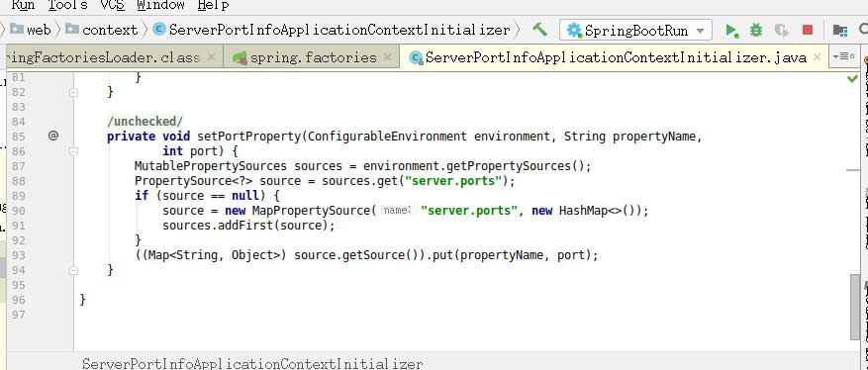Viewport: 868px width, 370px height.
Task: Toggle the fold marker at line 94
Action: pyautogui.click(x=73, y=270)
